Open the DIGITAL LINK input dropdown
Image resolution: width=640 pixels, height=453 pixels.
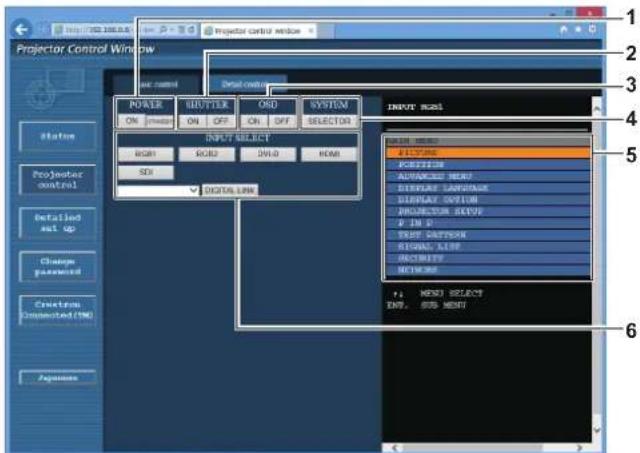pyautogui.click(x=158, y=191)
